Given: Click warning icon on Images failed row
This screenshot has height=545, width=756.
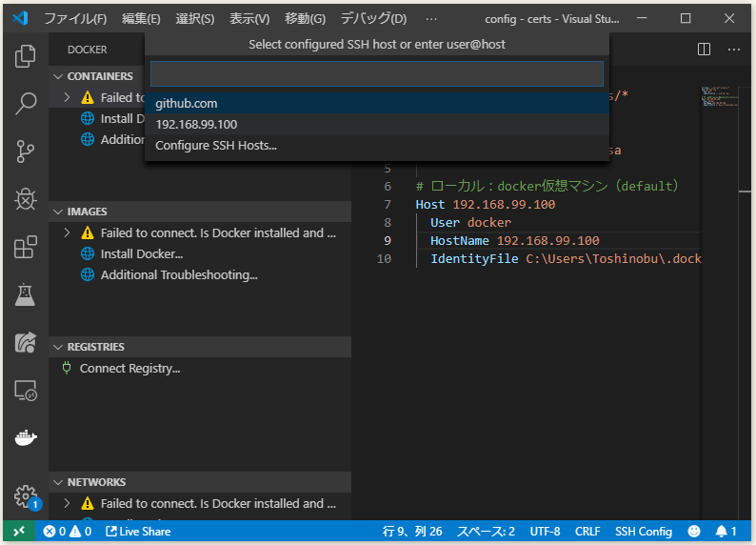Looking at the screenshot, I should click(x=88, y=232).
